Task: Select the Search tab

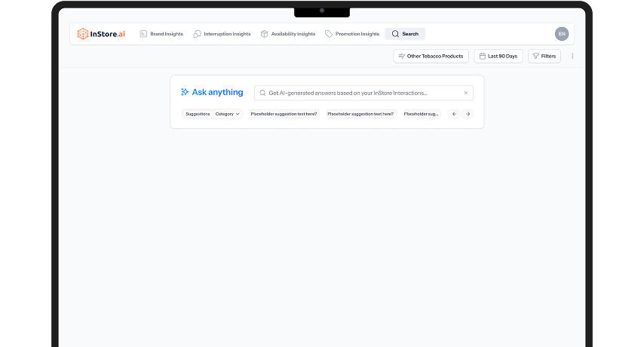Action: point(405,34)
